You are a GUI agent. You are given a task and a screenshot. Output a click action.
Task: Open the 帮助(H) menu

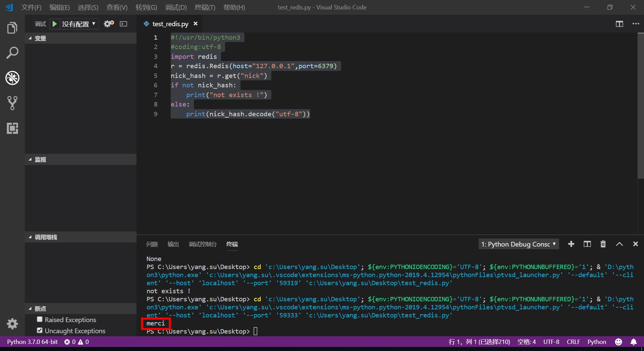(x=234, y=7)
